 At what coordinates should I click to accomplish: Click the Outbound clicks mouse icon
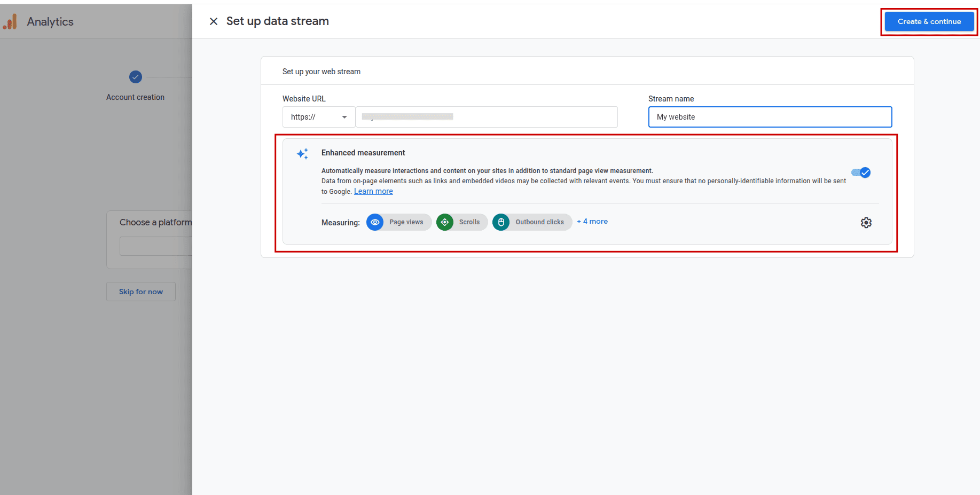coord(501,222)
